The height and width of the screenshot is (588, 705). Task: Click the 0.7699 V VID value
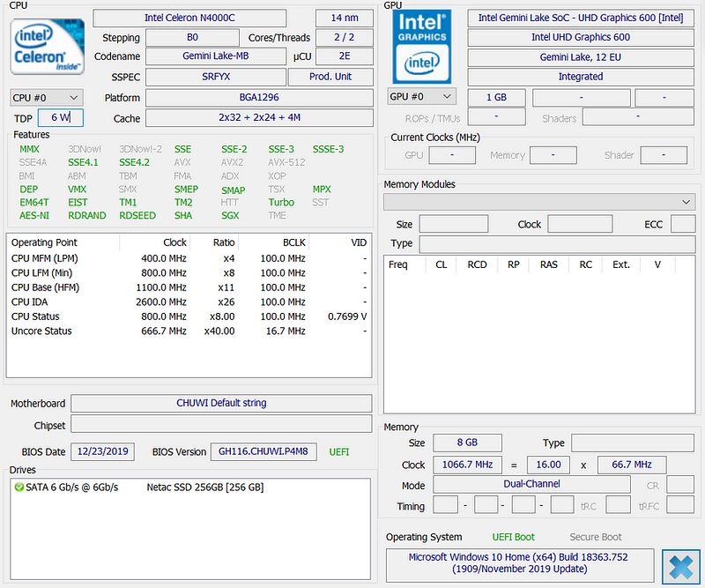coord(347,316)
